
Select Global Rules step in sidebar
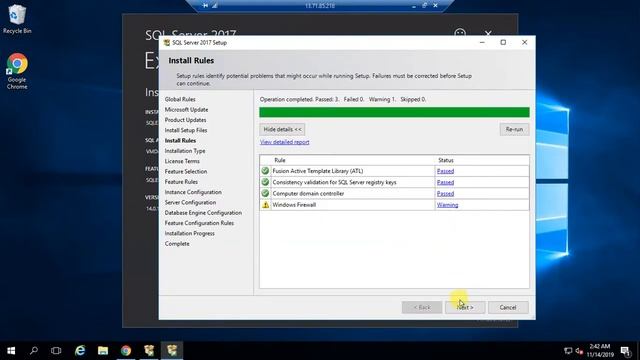(x=180, y=99)
